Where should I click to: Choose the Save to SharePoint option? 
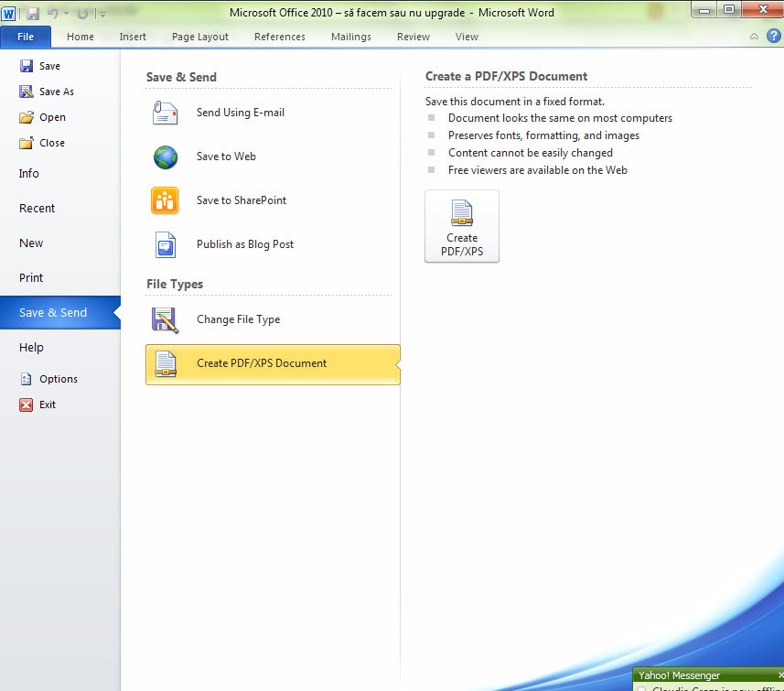(273, 200)
